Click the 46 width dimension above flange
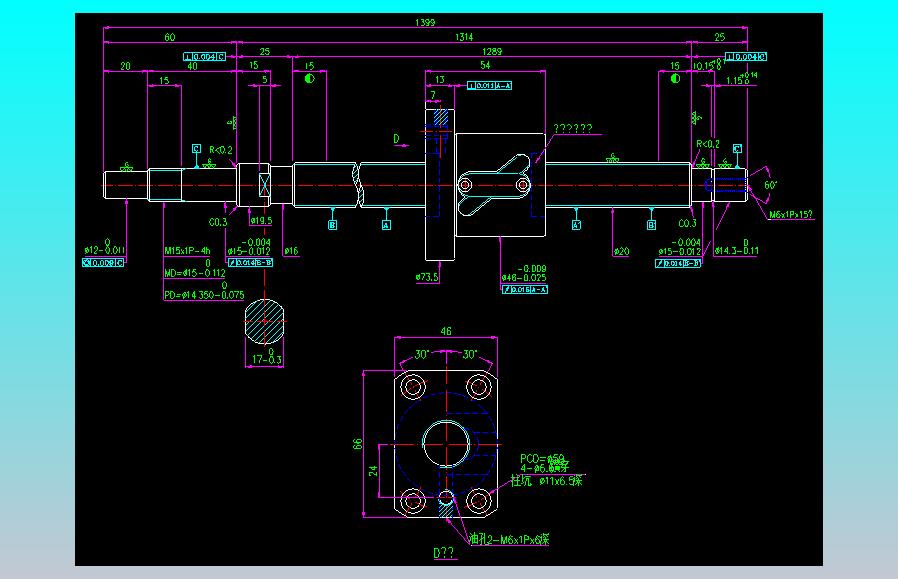This screenshot has width=898, height=579. (446, 331)
